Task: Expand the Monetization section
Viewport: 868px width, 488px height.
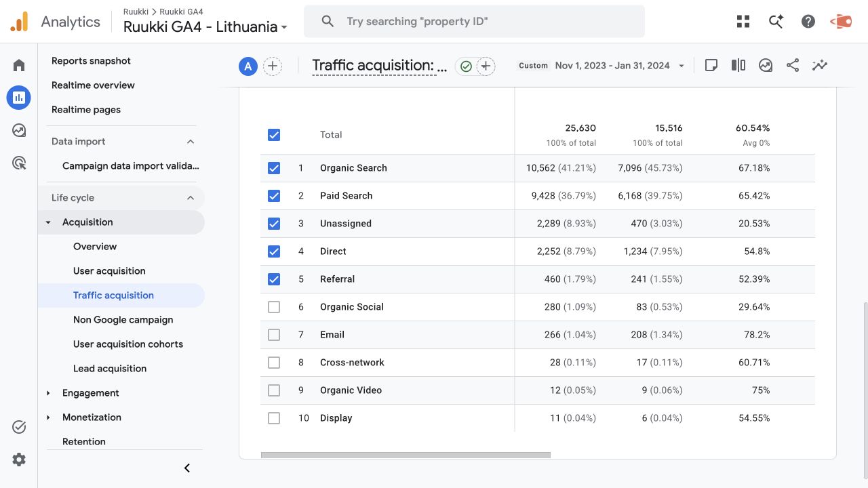Action: [48, 418]
